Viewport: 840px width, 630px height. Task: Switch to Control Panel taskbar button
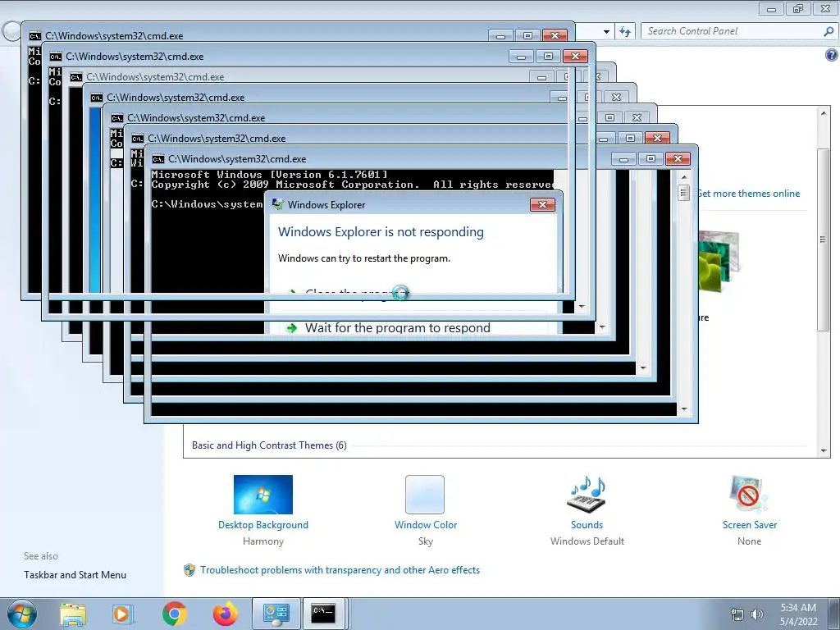point(276,614)
